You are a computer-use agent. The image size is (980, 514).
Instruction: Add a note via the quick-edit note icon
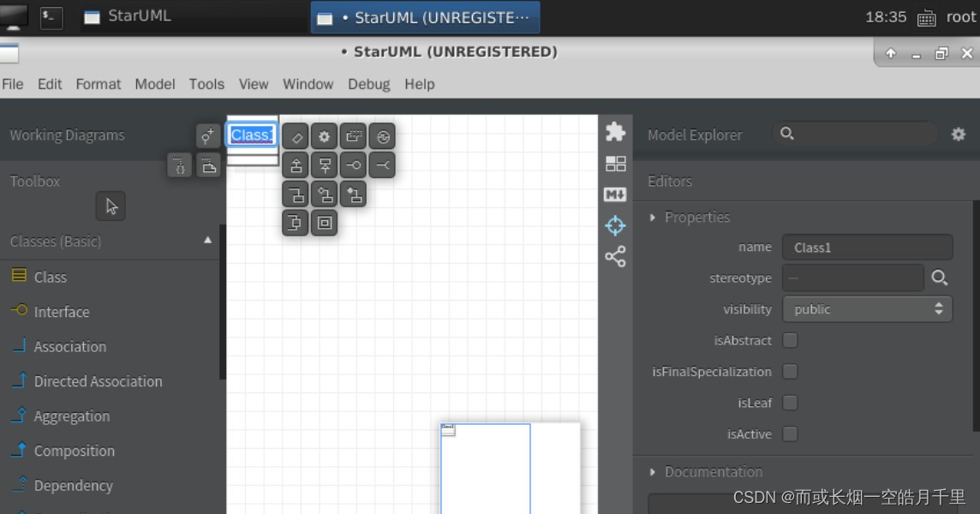point(208,165)
